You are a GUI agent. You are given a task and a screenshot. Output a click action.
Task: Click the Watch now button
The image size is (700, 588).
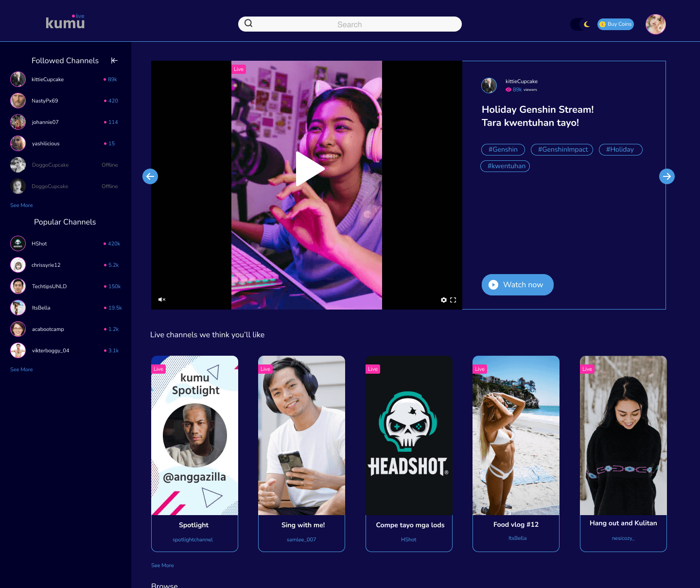pos(517,285)
